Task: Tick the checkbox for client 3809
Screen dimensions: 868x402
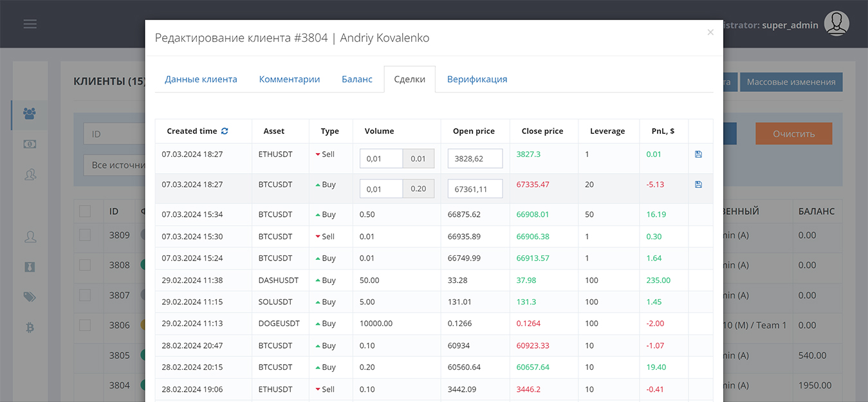Action: pos(85,235)
